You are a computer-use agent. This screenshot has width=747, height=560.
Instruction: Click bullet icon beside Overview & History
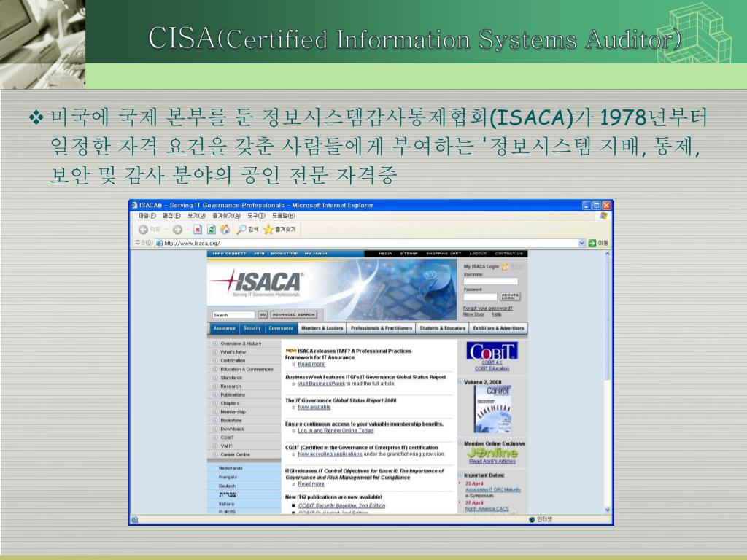215,343
